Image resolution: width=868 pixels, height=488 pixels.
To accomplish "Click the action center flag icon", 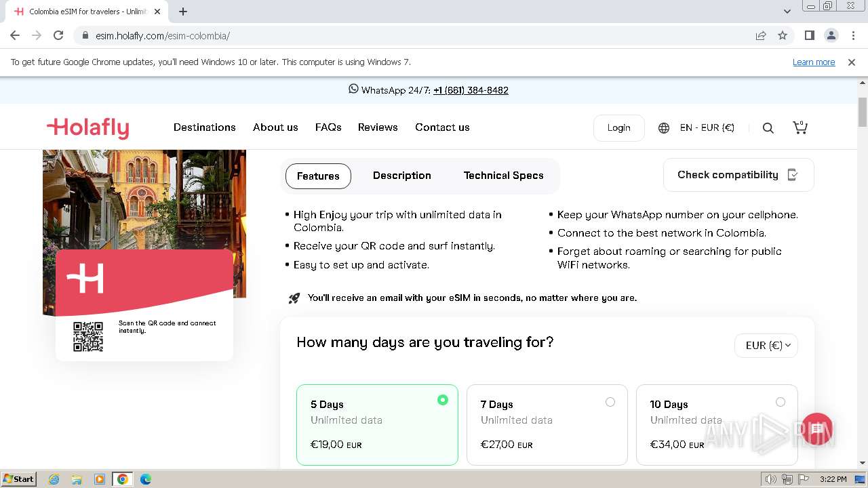I will [804, 479].
